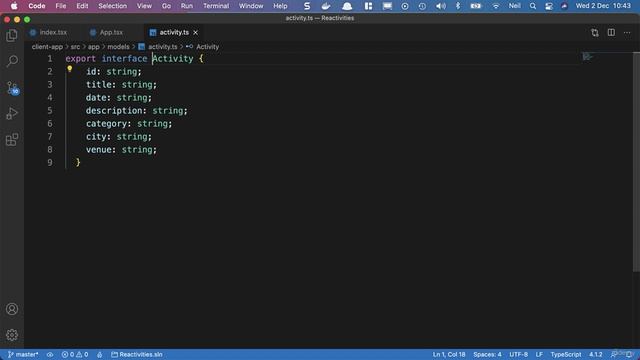Open the Go menu
Screen dimensions: 640x360
point(166,6)
